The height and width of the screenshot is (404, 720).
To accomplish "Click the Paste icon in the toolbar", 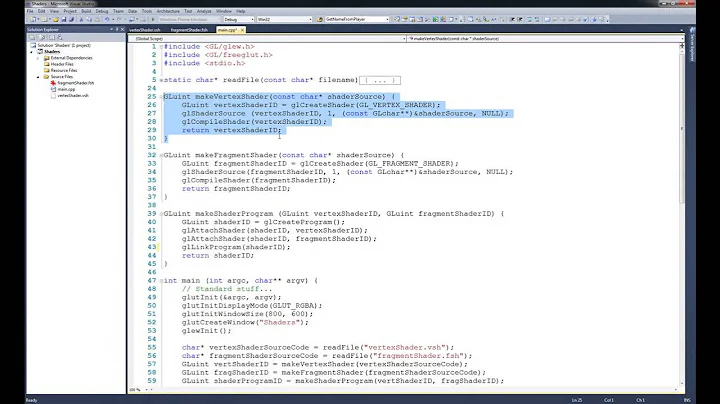I will tap(97, 19).
